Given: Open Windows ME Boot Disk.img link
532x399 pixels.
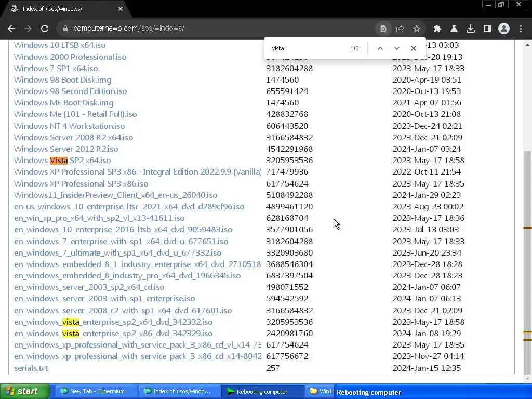Looking at the screenshot, I should click(x=64, y=103).
